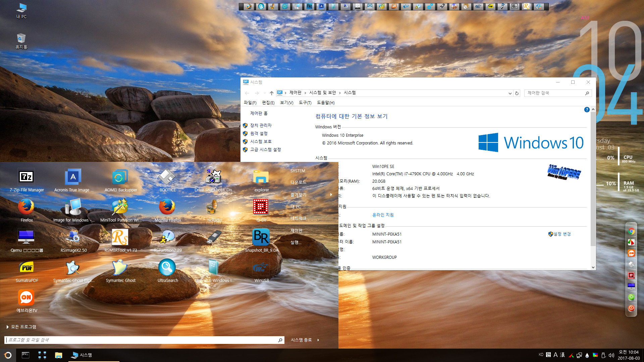
Task: Launch Symantec Ghost Explorer
Action: [73, 271]
